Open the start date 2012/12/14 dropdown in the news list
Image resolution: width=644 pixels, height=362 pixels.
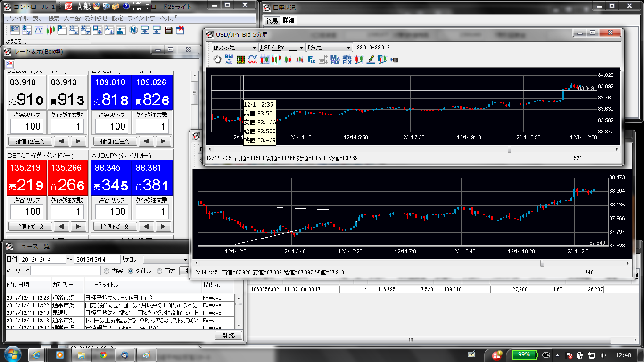[42, 259]
